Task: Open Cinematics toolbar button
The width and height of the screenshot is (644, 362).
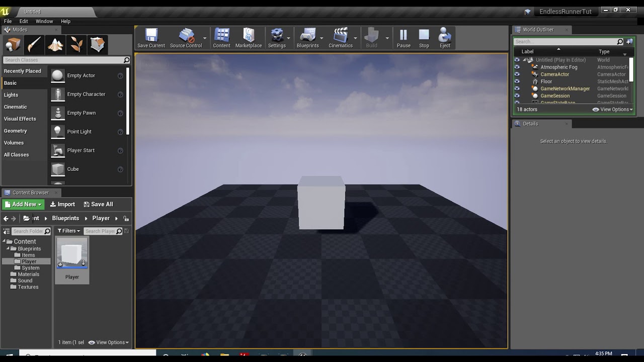Action: pos(341,38)
